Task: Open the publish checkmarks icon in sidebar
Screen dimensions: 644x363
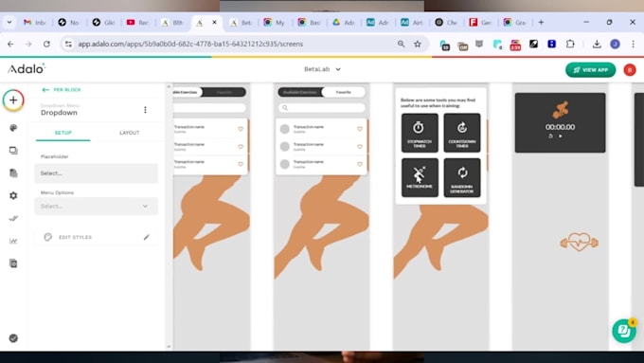Action: coord(13,218)
